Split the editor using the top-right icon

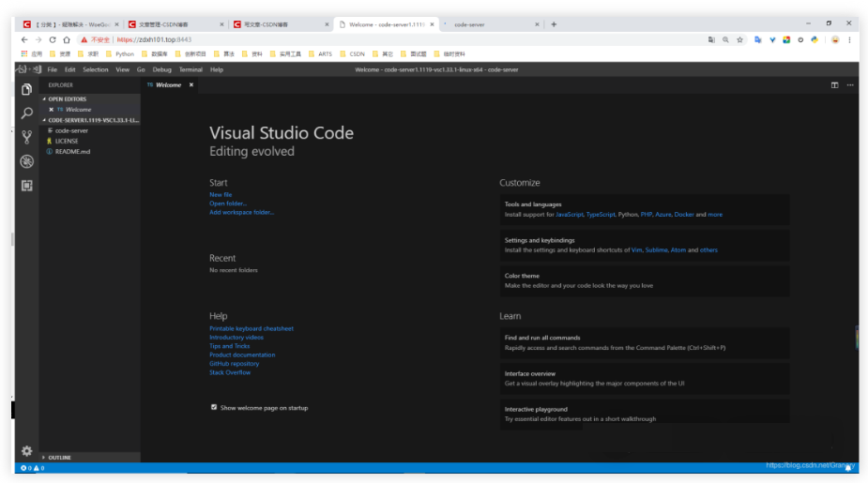coord(834,85)
